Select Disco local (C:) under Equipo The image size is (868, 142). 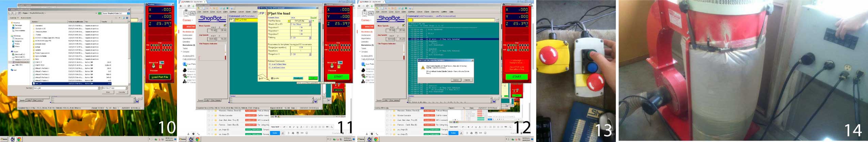(x=20, y=54)
